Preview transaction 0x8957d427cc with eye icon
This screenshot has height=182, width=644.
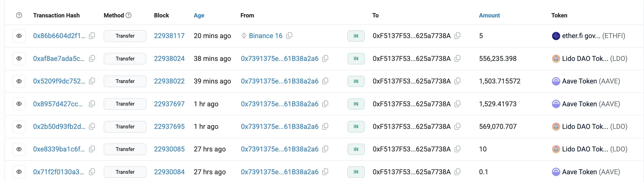19,104
